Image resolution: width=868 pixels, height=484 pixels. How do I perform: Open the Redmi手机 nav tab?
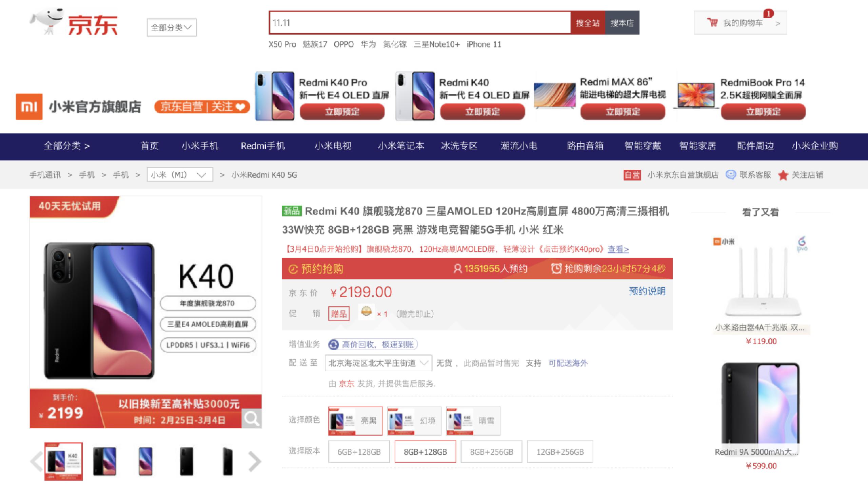pos(263,146)
